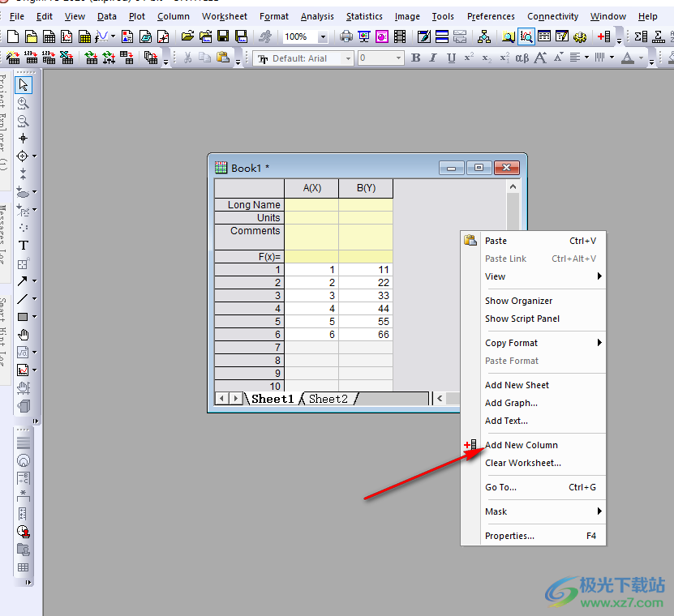
Task: Toggle Underline formatting button
Action: click(451, 58)
